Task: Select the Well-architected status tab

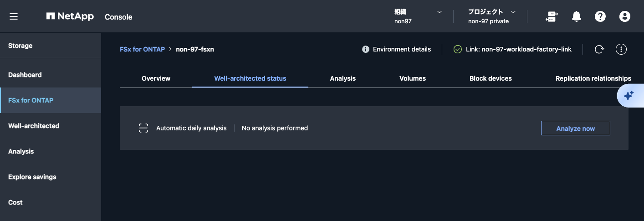Action: click(250, 78)
